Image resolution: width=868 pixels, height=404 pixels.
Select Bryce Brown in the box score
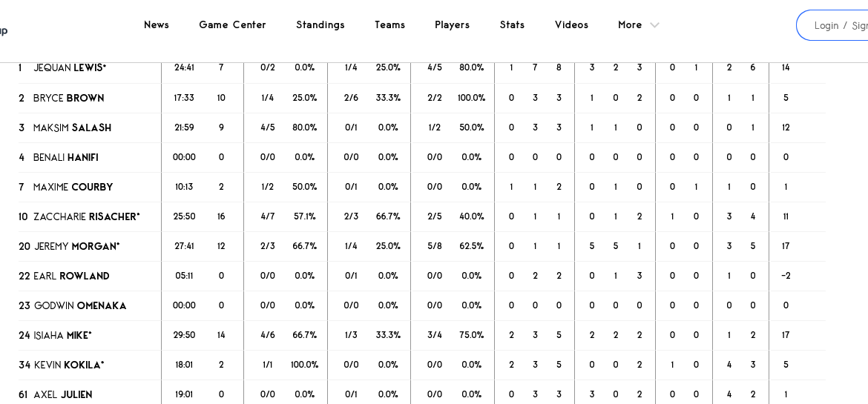(x=68, y=98)
